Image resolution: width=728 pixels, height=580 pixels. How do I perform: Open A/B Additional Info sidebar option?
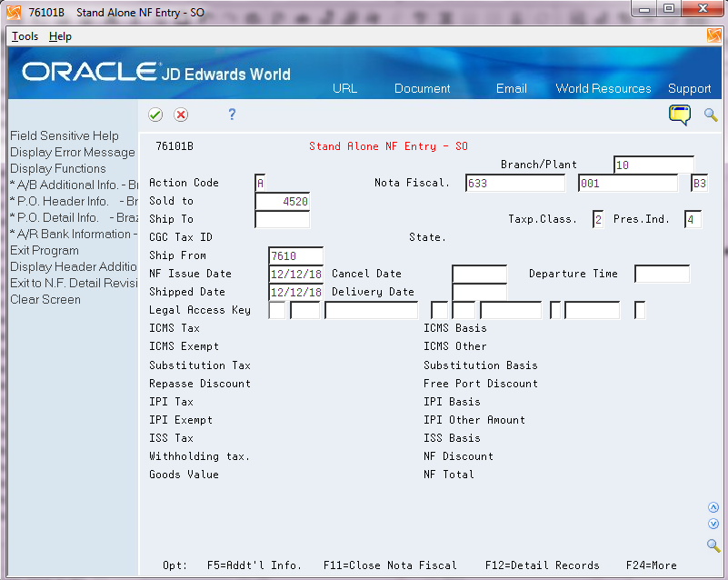(75, 185)
